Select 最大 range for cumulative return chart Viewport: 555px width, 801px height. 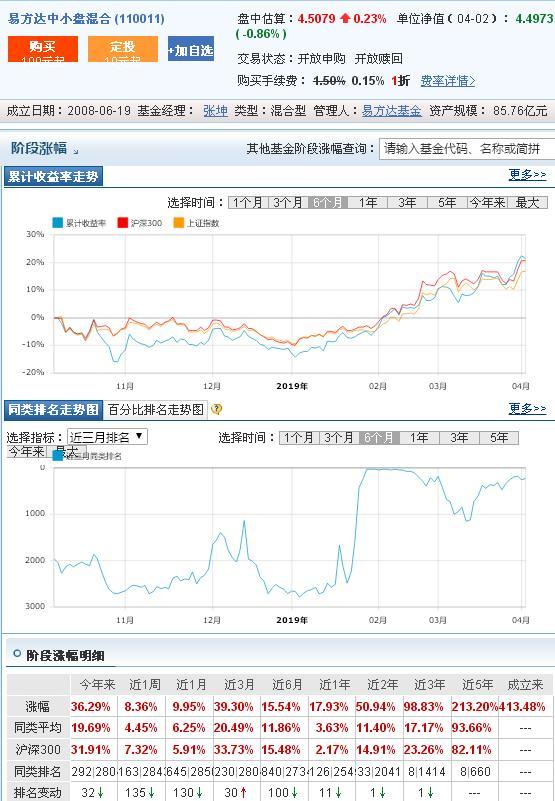coord(527,203)
